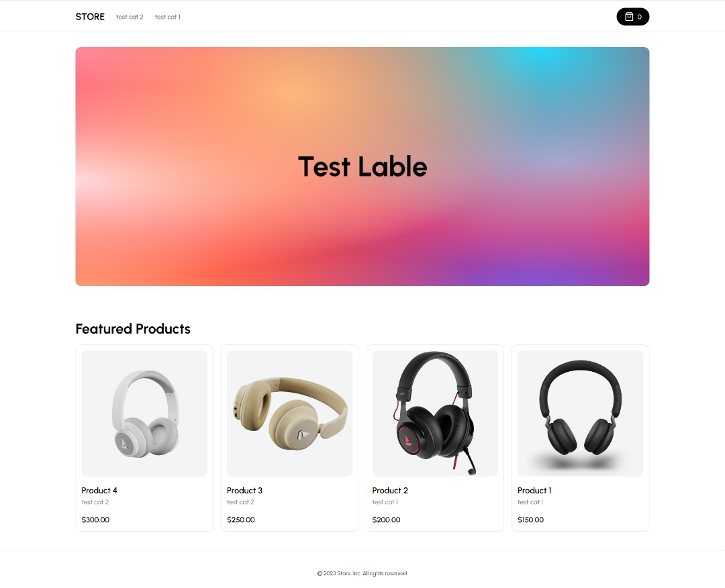Click test cat 2 label under Product 4

pos(95,502)
